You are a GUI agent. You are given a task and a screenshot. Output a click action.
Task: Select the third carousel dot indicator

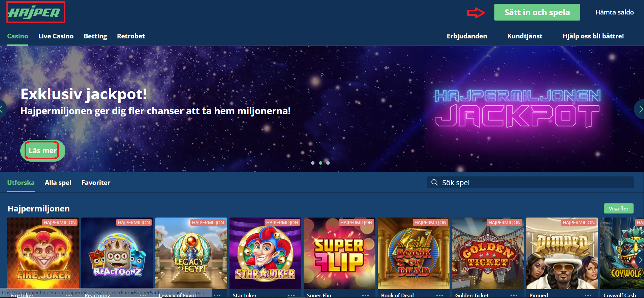tap(328, 163)
